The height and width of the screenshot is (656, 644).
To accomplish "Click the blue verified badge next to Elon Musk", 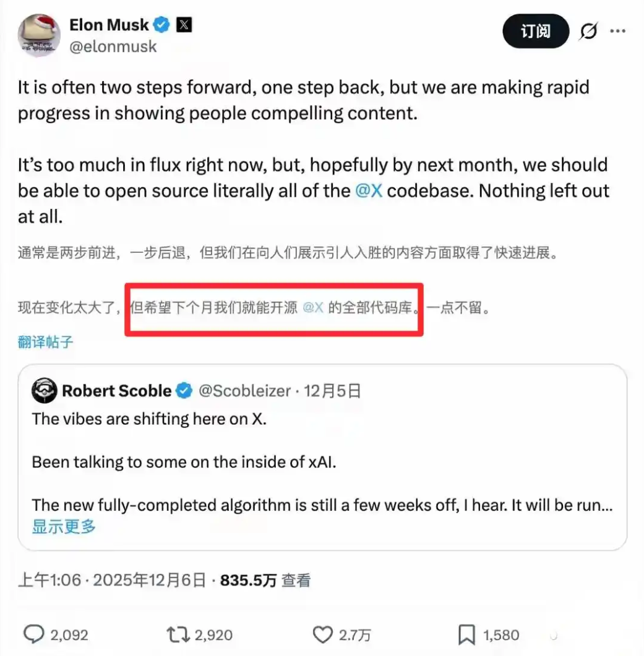I will 161,25.
